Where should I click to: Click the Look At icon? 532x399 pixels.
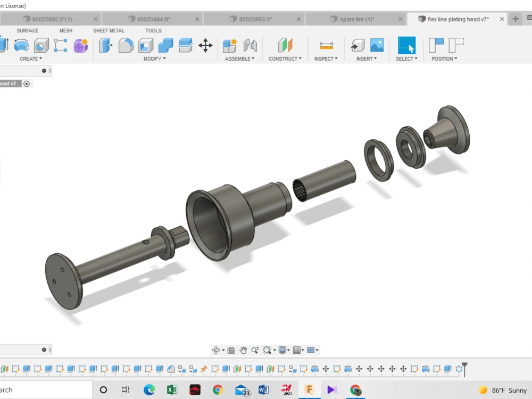point(231,350)
